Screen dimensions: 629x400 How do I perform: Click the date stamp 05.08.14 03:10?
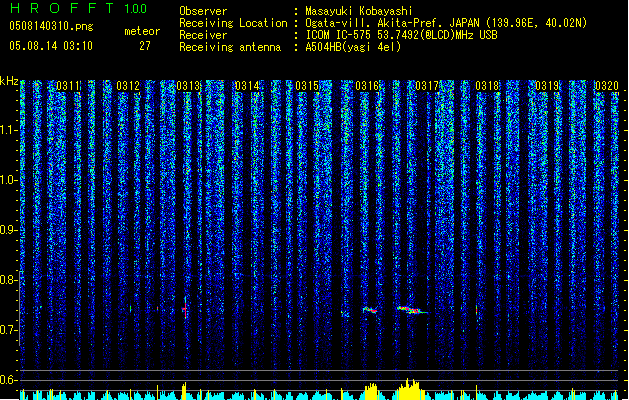click(x=51, y=46)
